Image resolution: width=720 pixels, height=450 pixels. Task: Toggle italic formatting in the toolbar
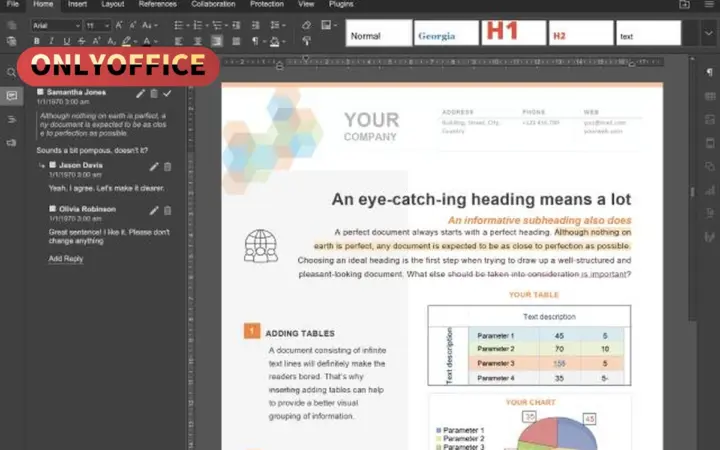pyautogui.click(x=51, y=41)
